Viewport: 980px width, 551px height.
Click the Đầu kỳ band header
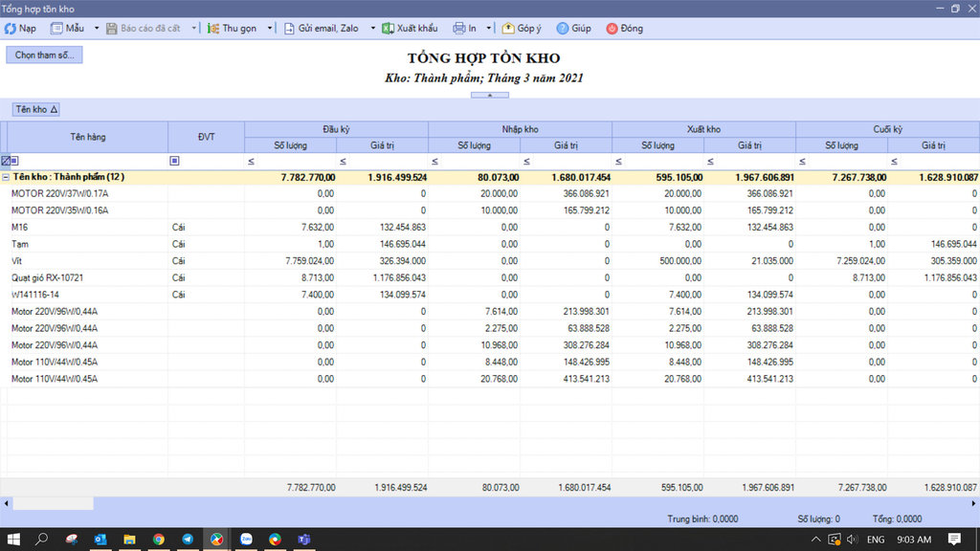[x=336, y=129]
